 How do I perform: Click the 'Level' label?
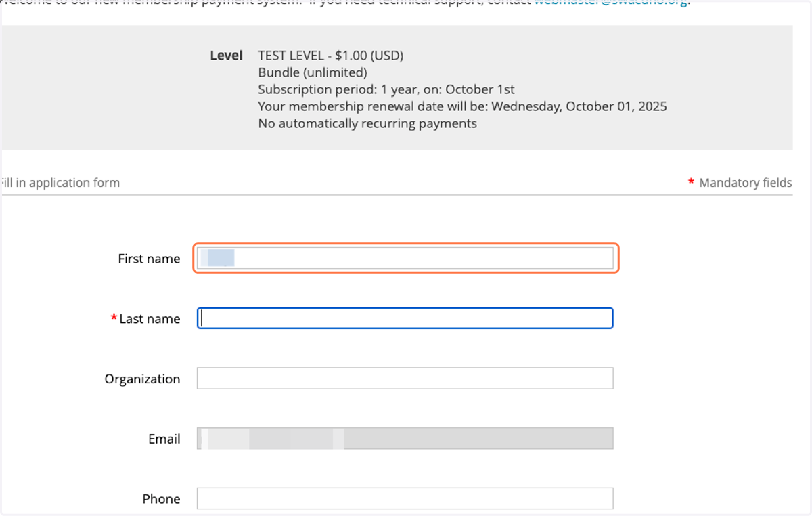click(x=226, y=56)
